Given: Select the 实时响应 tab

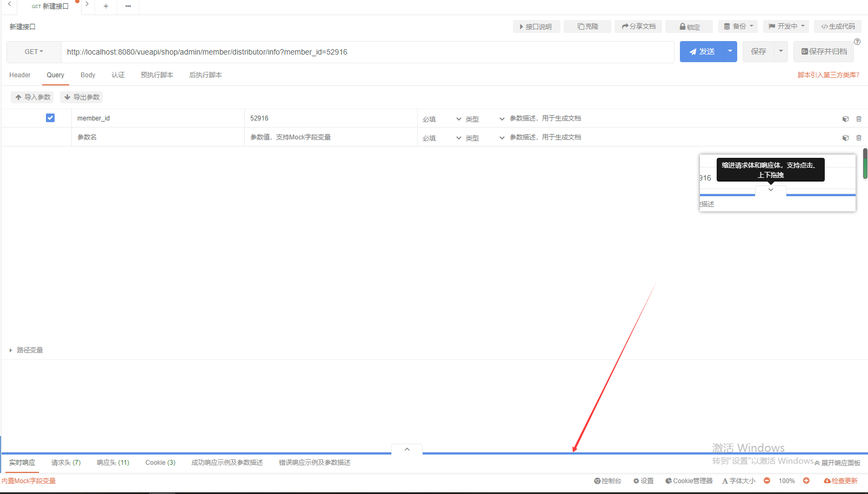Looking at the screenshot, I should click(x=22, y=463).
